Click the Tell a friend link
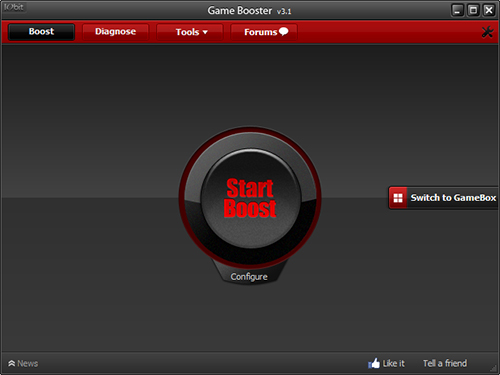This screenshot has height=375, width=500. pyautogui.click(x=445, y=363)
